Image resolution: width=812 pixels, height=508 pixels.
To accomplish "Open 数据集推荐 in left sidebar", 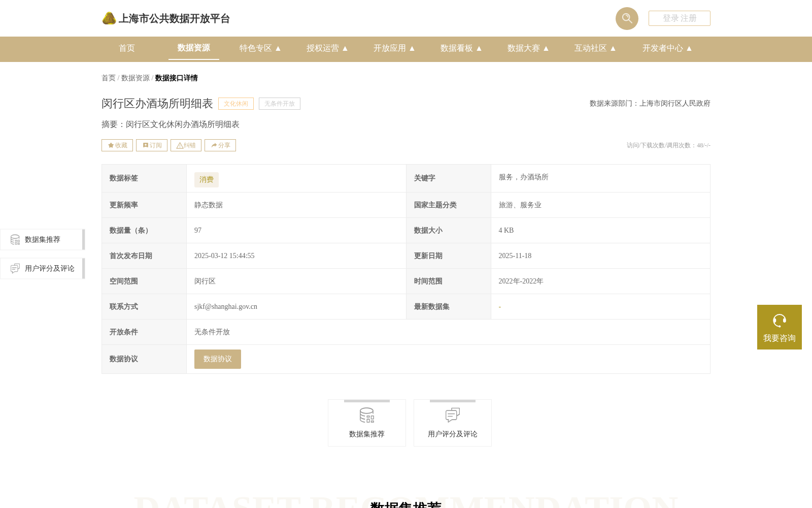I will pos(43,240).
